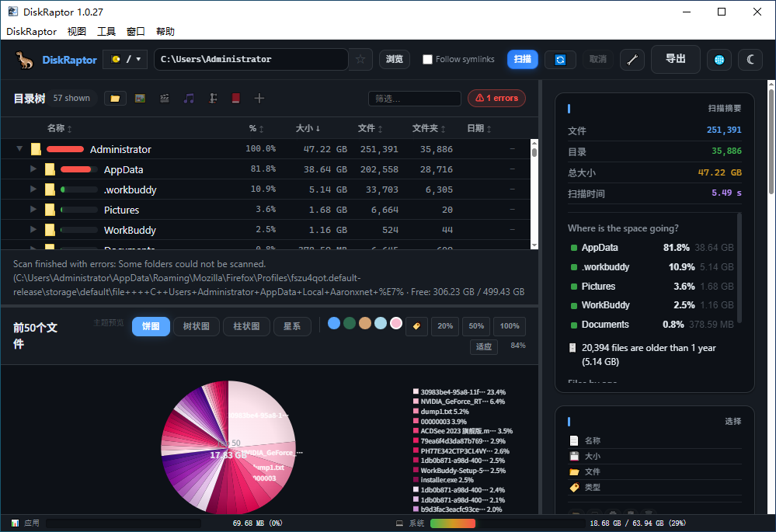The image size is (776, 532).
Task: Click the tag icon beside 类型
Action: click(574, 488)
